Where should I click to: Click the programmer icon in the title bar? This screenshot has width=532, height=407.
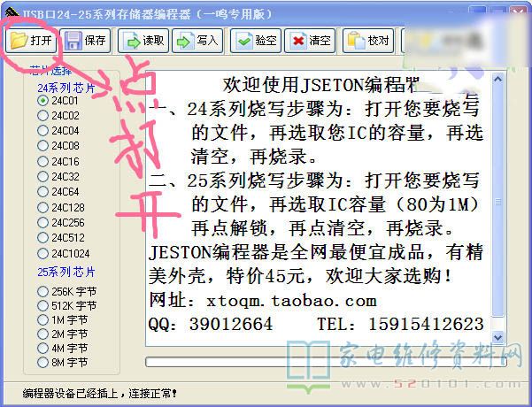click(x=12, y=12)
